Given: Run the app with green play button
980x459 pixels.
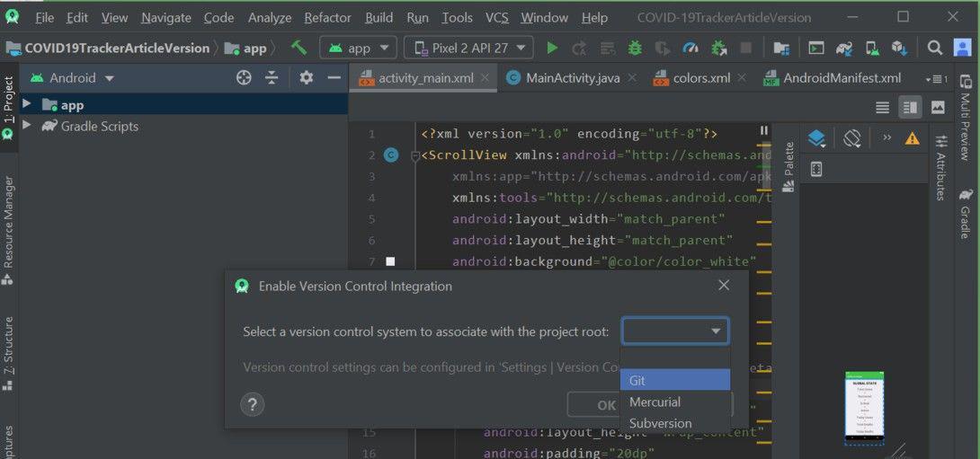Looking at the screenshot, I should click(552, 49).
